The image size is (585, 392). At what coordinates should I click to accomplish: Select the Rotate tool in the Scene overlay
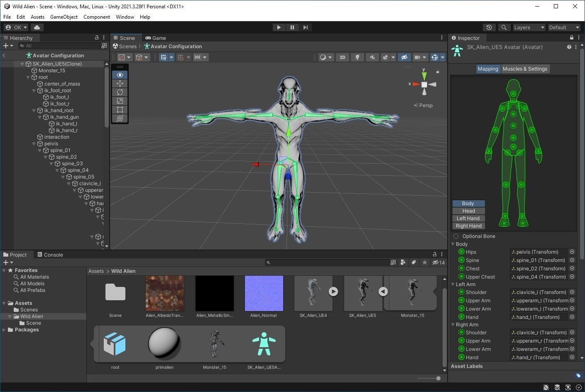coord(120,92)
